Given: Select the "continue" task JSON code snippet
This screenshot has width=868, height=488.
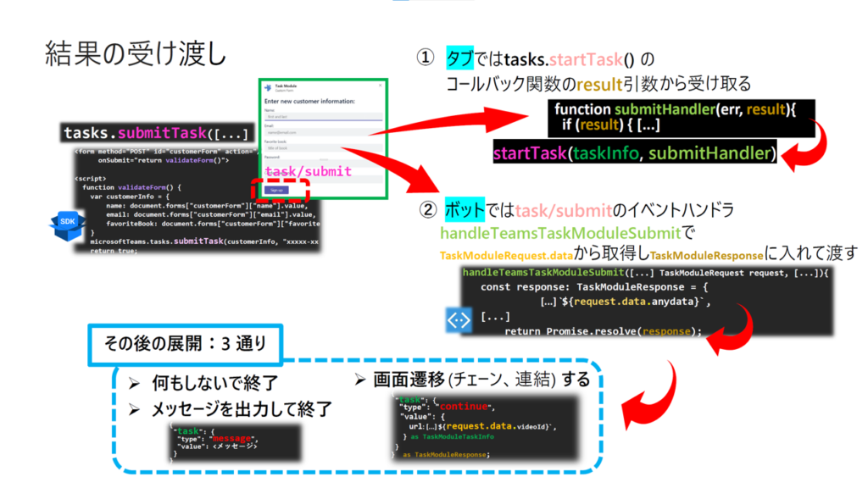Looking at the screenshot, I should (477, 427).
